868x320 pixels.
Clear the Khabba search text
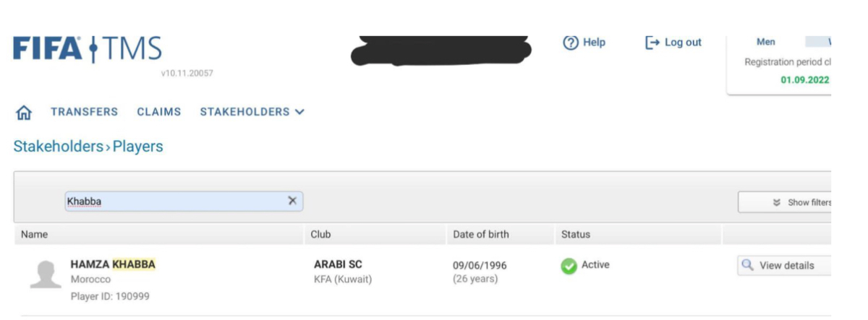coord(292,201)
